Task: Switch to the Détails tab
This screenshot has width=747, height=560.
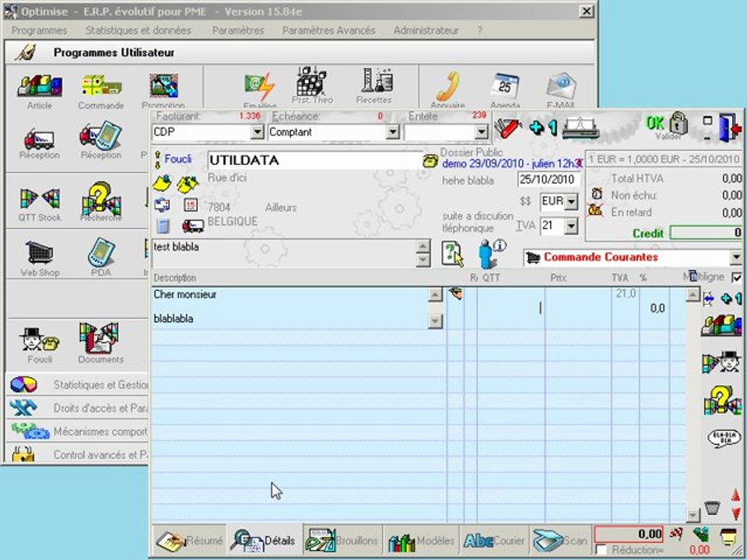Action: tap(265, 541)
